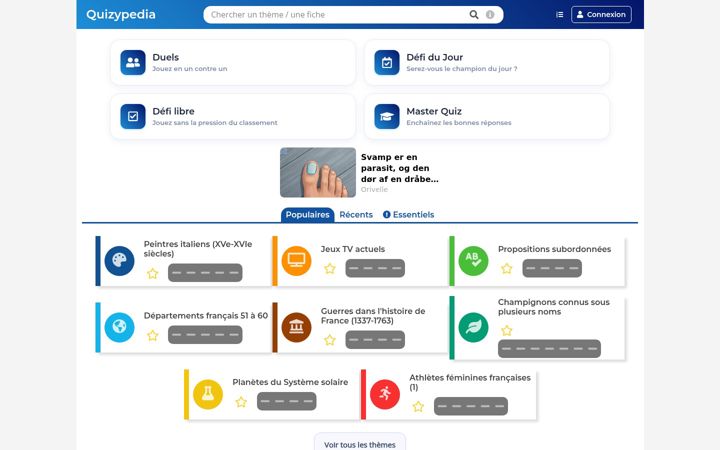The height and width of the screenshot is (450, 720).
Task: Star the Départements français 51 à 60 theme
Action: (152, 336)
